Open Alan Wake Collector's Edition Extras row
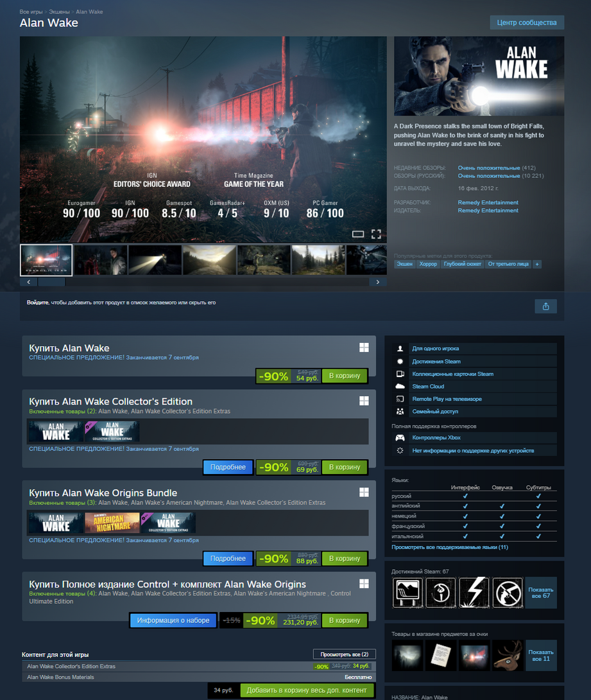 coord(198,666)
